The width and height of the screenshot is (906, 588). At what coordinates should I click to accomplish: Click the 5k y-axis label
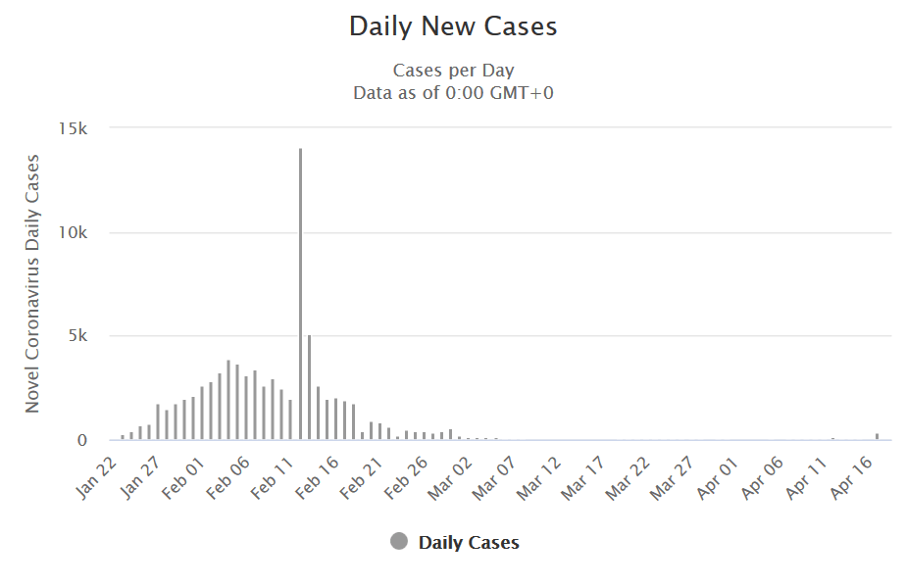(78, 336)
